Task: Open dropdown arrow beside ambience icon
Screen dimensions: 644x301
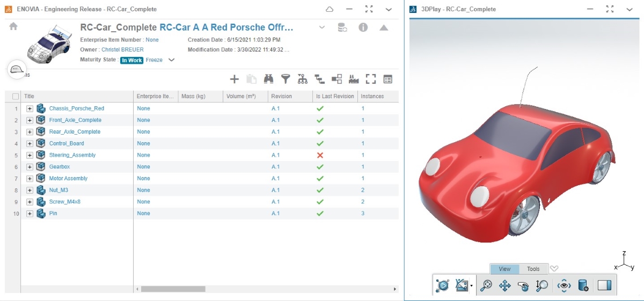Action: click(x=471, y=286)
